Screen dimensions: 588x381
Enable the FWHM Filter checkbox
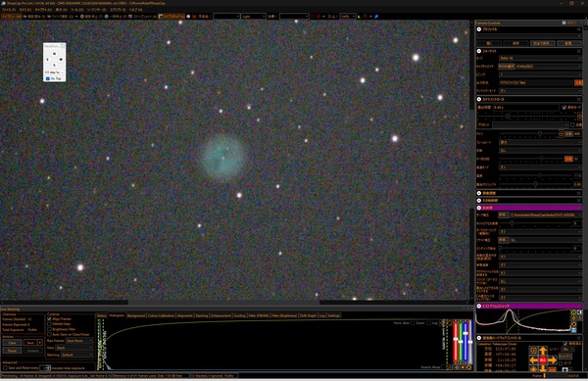(x=49, y=324)
